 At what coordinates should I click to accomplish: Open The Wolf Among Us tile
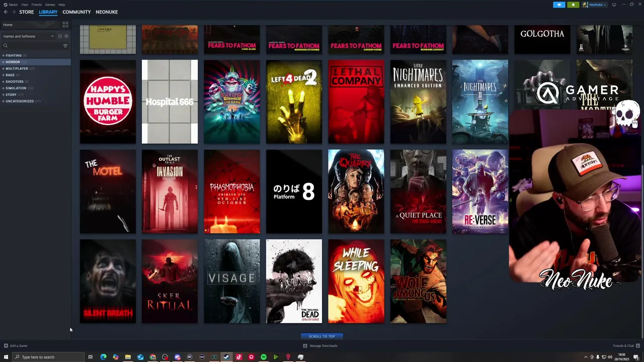click(418, 281)
